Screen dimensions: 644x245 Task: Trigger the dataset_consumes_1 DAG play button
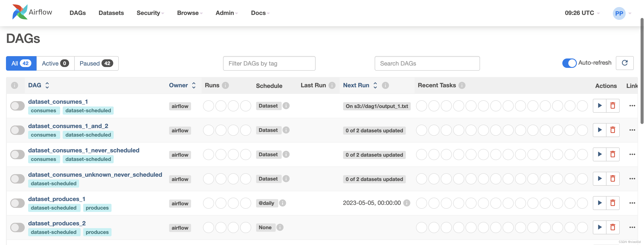(599, 106)
